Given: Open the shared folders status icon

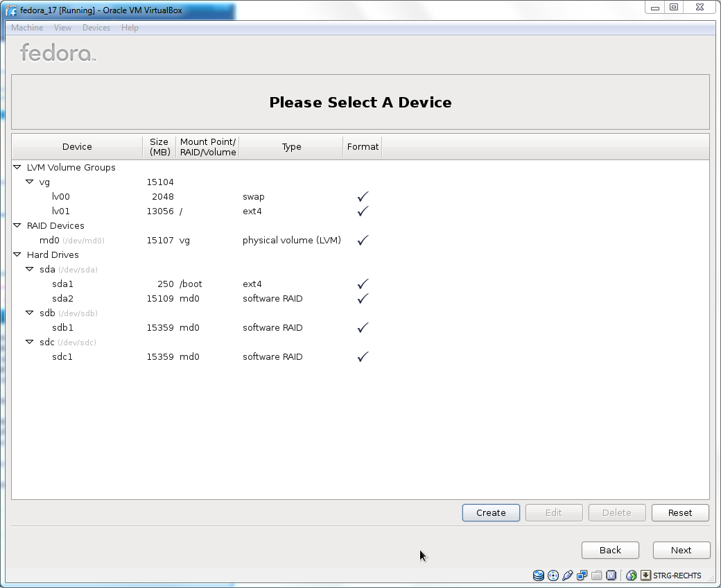Looking at the screenshot, I should (x=597, y=575).
